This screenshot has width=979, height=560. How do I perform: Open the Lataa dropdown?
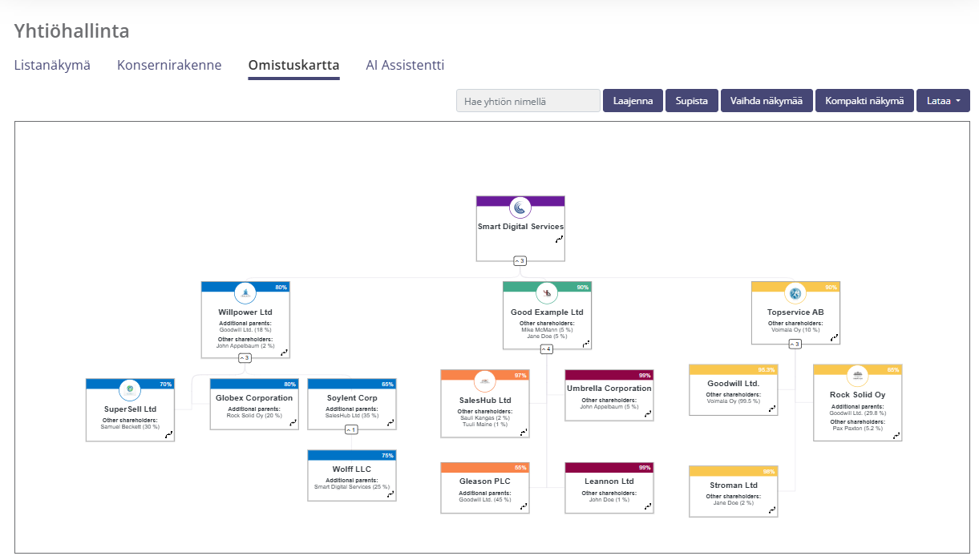943,101
